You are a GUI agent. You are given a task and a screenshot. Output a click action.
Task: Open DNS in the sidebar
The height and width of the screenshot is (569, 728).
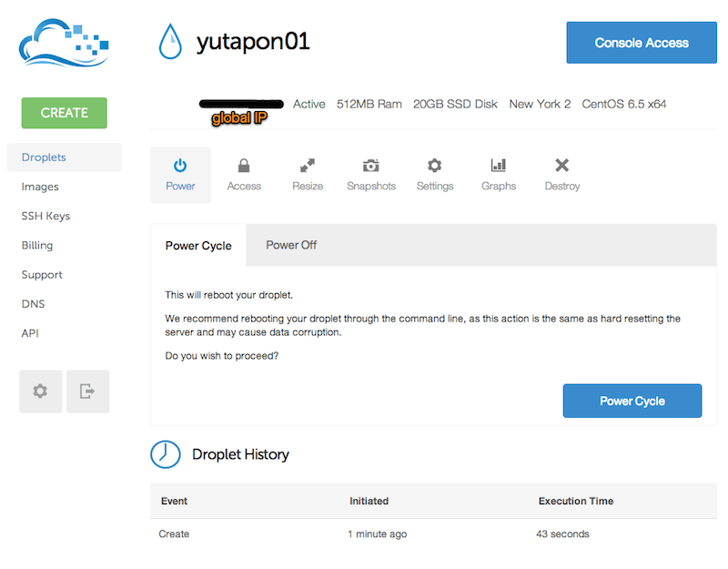click(x=33, y=304)
